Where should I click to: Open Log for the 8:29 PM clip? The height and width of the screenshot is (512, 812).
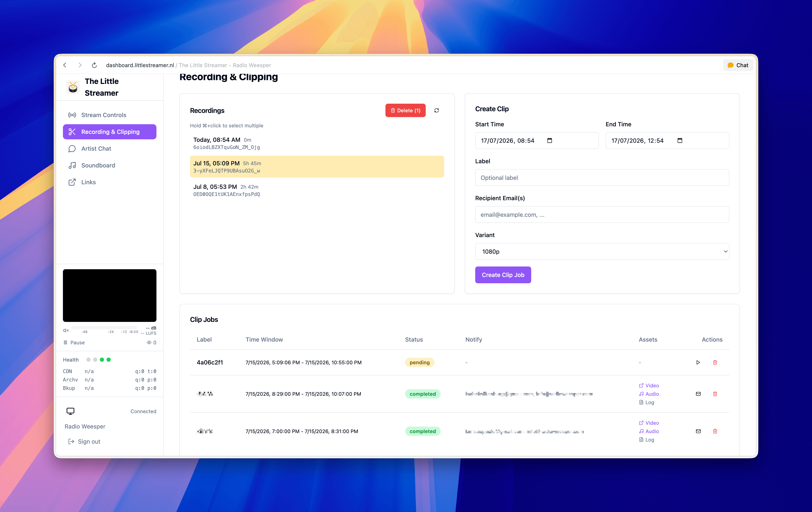point(646,402)
